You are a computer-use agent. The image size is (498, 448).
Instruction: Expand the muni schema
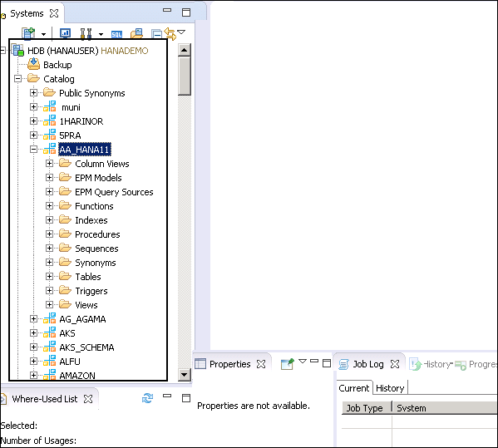(33, 106)
